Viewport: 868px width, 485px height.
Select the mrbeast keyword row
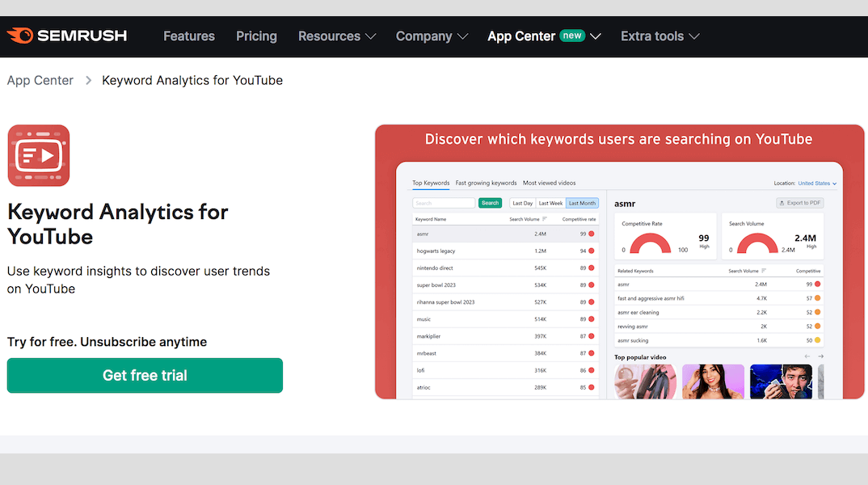pyautogui.click(x=505, y=353)
